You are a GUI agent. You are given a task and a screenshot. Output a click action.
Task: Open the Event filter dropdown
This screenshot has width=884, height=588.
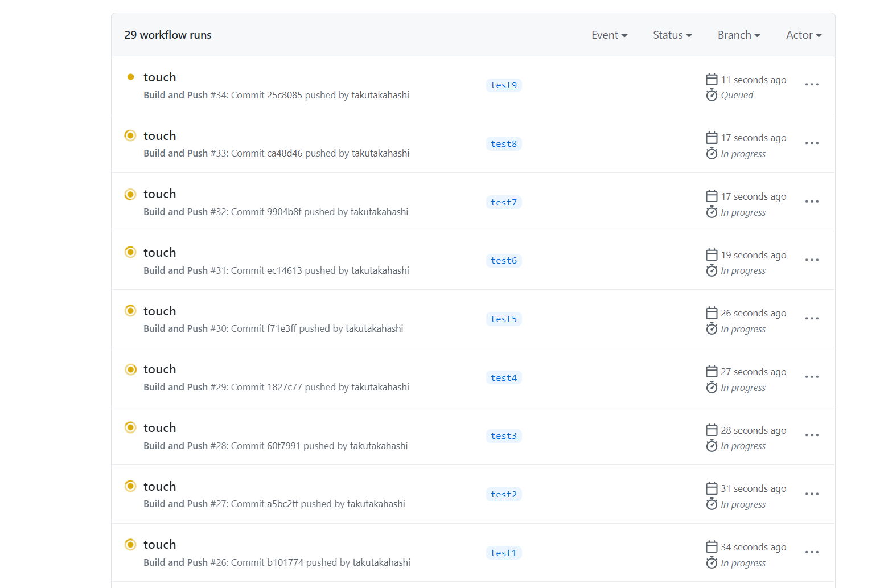click(x=609, y=35)
